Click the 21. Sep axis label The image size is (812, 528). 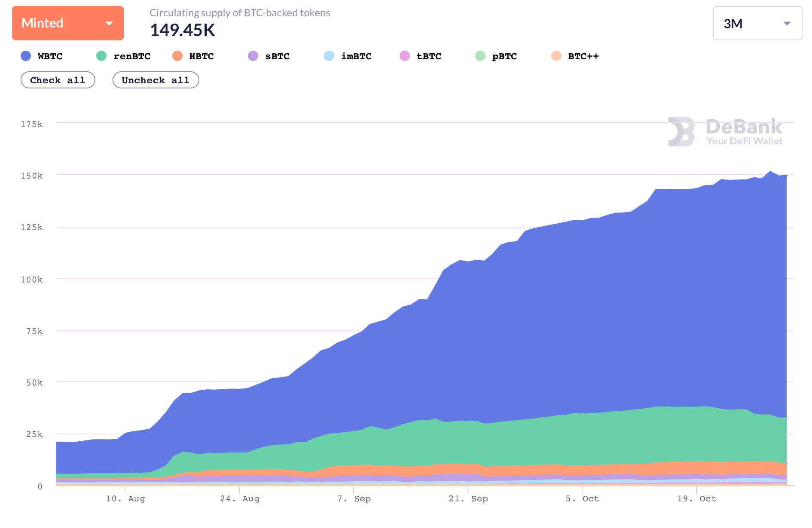click(468, 499)
